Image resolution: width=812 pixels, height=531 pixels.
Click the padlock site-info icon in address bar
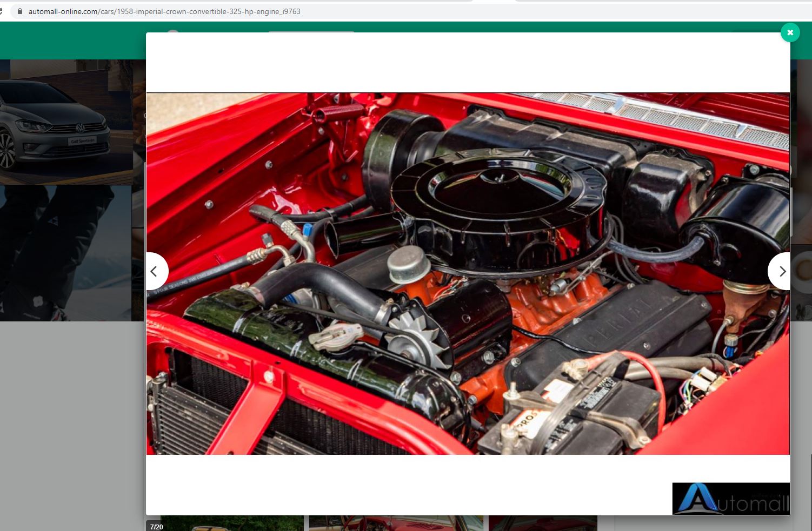[20, 11]
